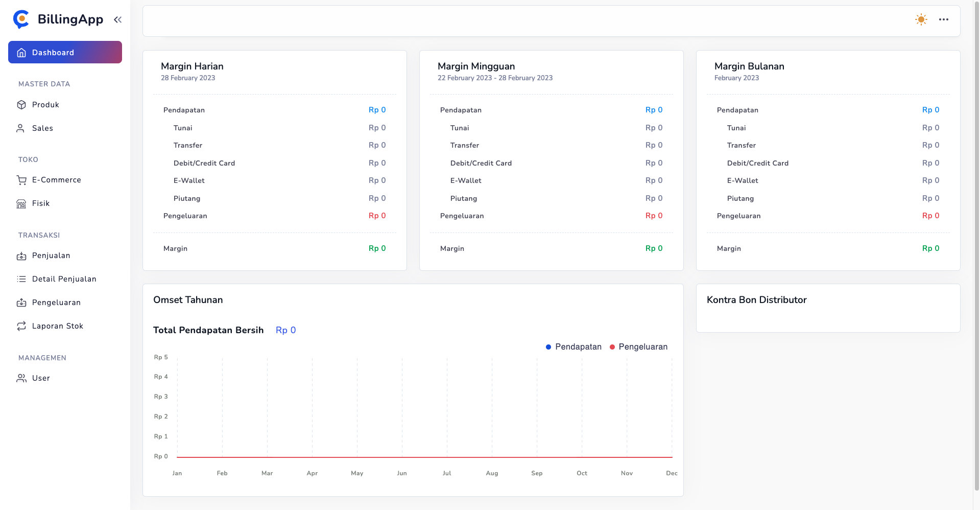Open Produk in the sidebar
This screenshot has height=510, width=980.
click(65, 105)
